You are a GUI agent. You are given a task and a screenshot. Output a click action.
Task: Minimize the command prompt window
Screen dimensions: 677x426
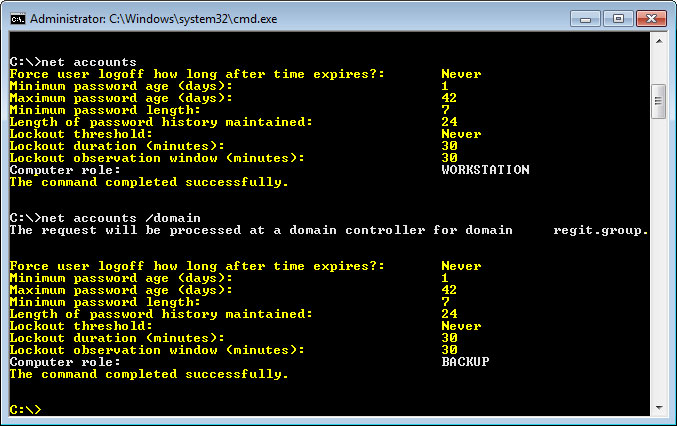tap(585, 19)
